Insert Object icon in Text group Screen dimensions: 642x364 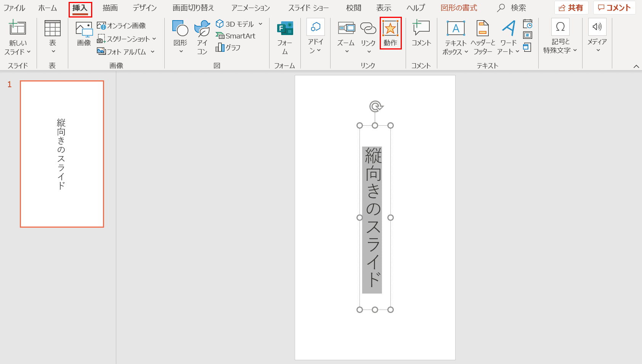[x=527, y=47]
